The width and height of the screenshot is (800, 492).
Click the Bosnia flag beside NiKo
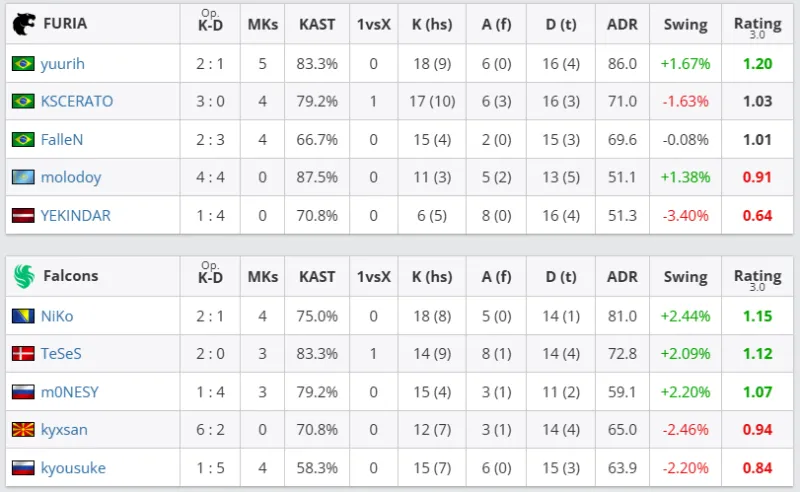[22, 316]
